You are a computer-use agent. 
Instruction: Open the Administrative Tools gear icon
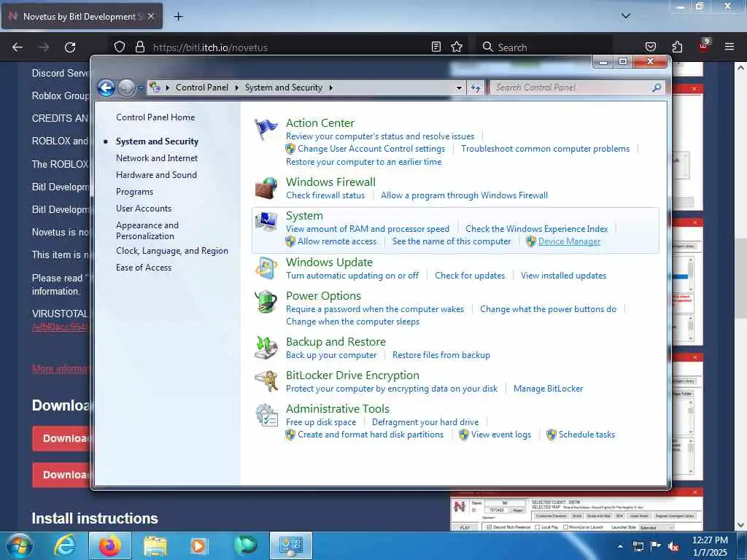point(266,415)
